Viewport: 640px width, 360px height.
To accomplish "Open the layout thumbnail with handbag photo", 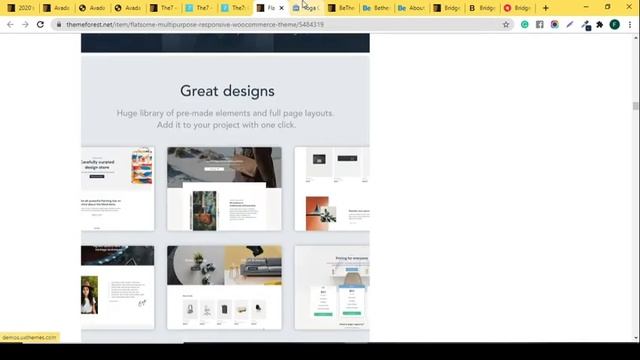I will tap(224, 189).
